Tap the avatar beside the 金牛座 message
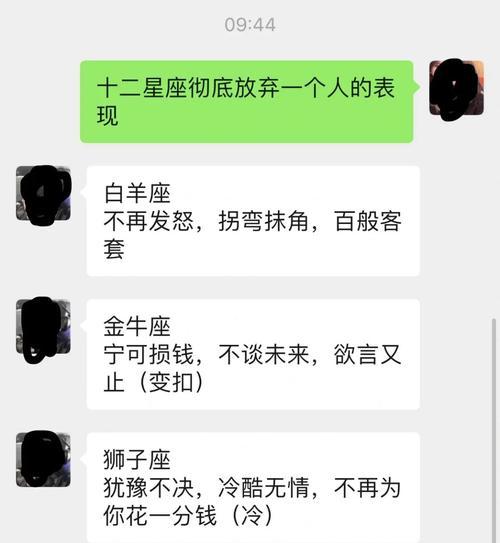Viewport: 500px width, 543px height. pos(43,327)
